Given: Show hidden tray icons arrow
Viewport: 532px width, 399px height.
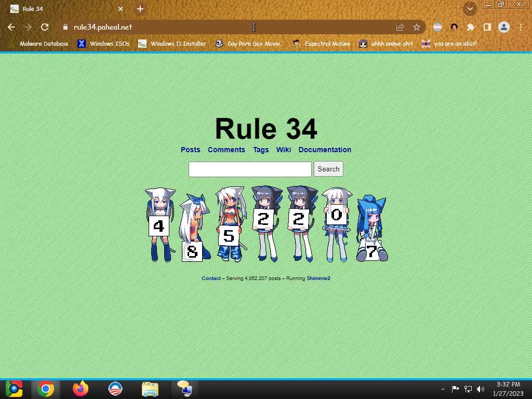Looking at the screenshot, I should 443,389.
